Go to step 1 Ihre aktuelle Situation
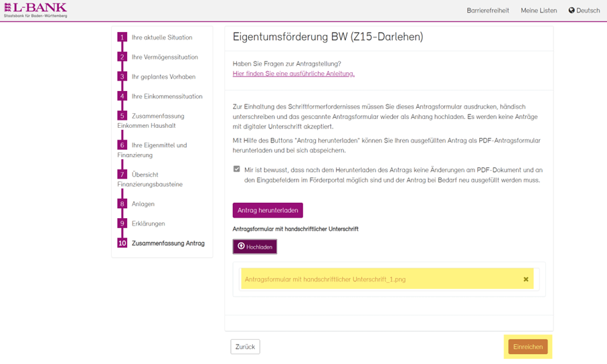 161,37
